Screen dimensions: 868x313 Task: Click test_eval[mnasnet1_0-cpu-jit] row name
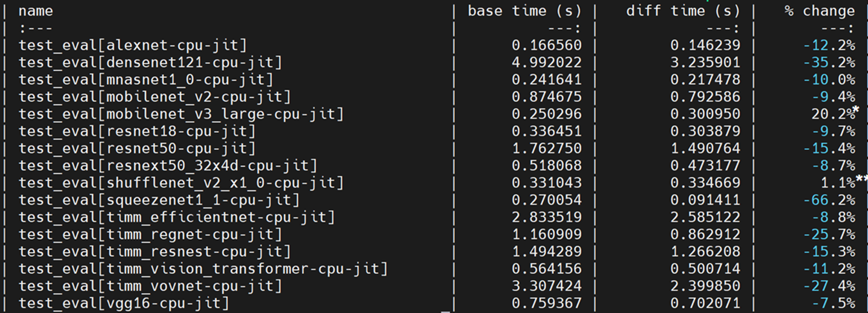point(146,80)
